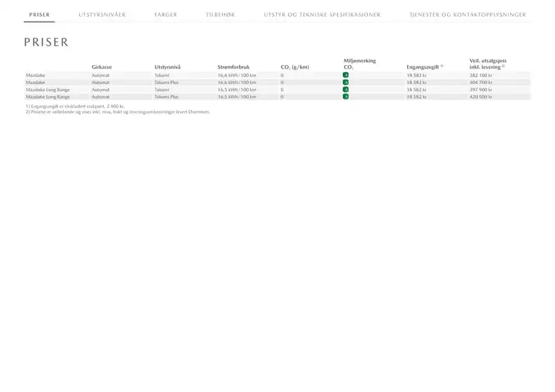Image resolution: width=555 pixels, height=392 pixels.
Task: Click the 382 100 kr price
Action: click(x=481, y=75)
